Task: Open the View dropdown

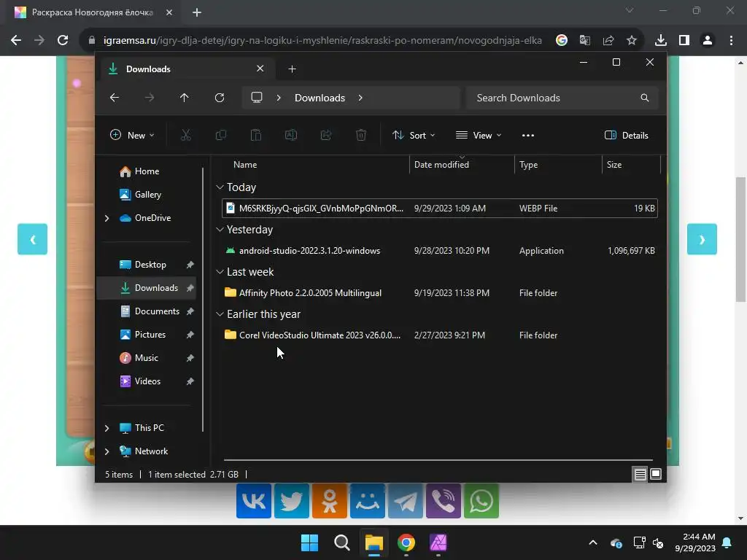Action: click(x=479, y=135)
